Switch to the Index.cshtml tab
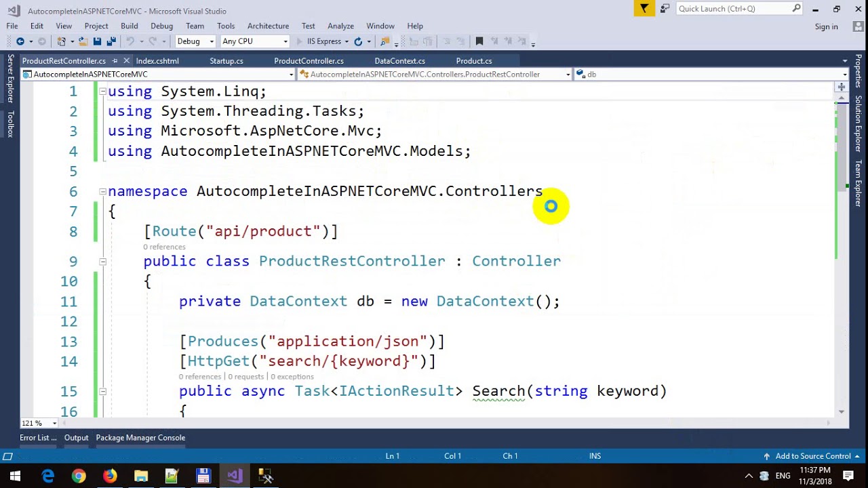Image resolution: width=868 pixels, height=488 pixels. point(157,61)
